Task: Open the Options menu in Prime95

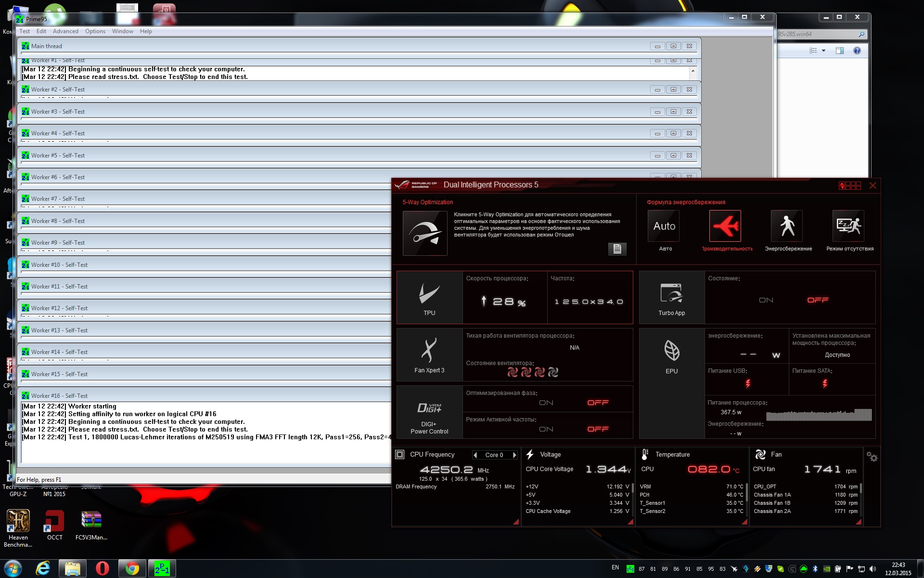Action: click(x=95, y=31)
